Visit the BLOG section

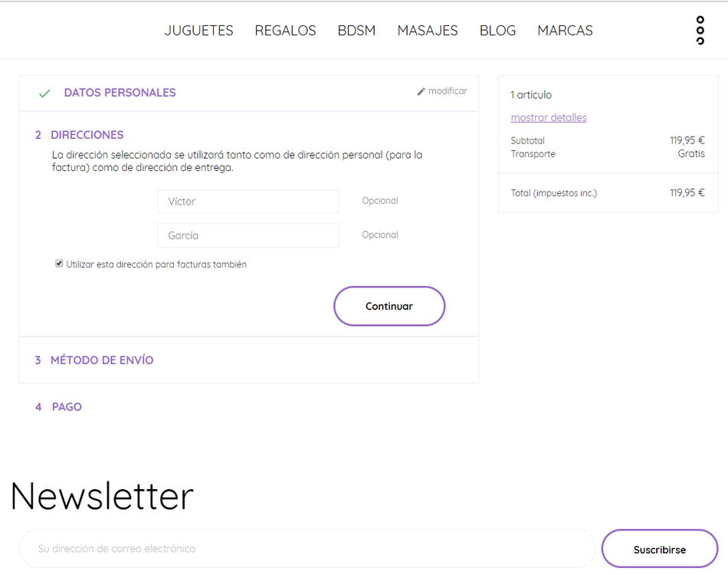coord(497,31)
